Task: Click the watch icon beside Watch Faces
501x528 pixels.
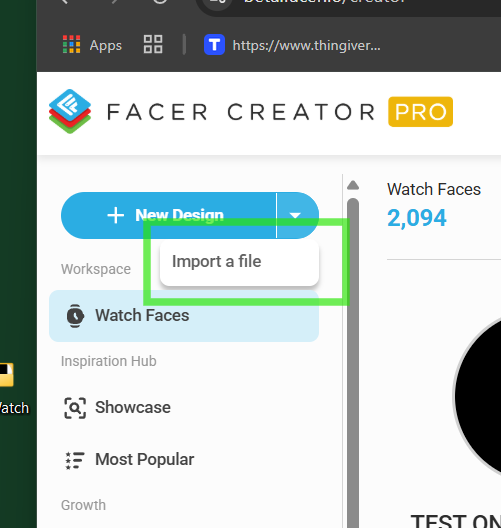Action: pyautogui.click(x=75, y=316)
